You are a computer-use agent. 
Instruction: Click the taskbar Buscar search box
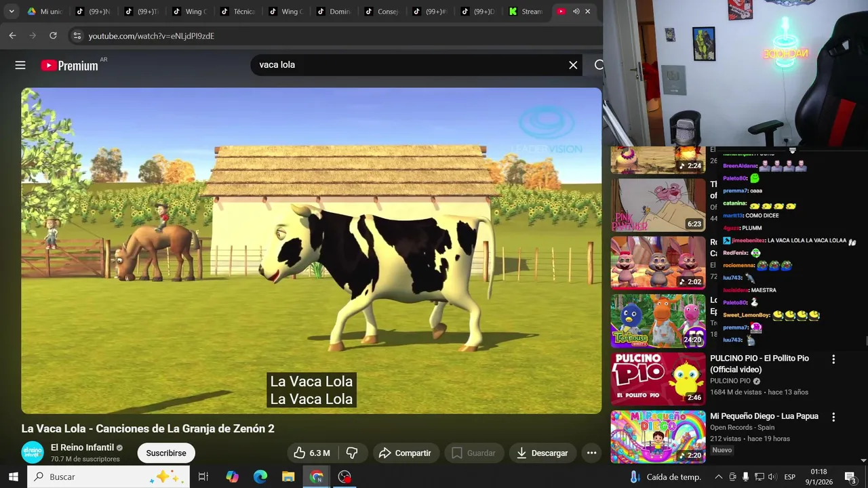(108, 477)
